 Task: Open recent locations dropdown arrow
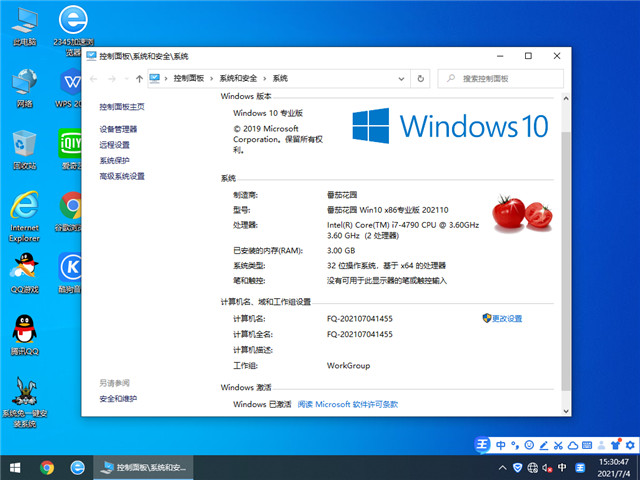coord(127,79)
